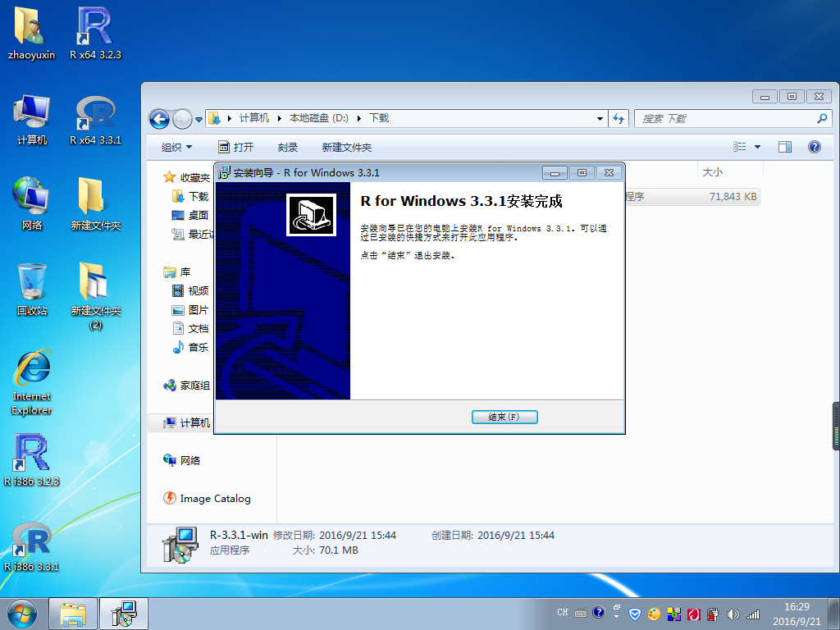Click the Explorer forward navigation arrow
The image size is (840, 630).
tap(182, 118)
